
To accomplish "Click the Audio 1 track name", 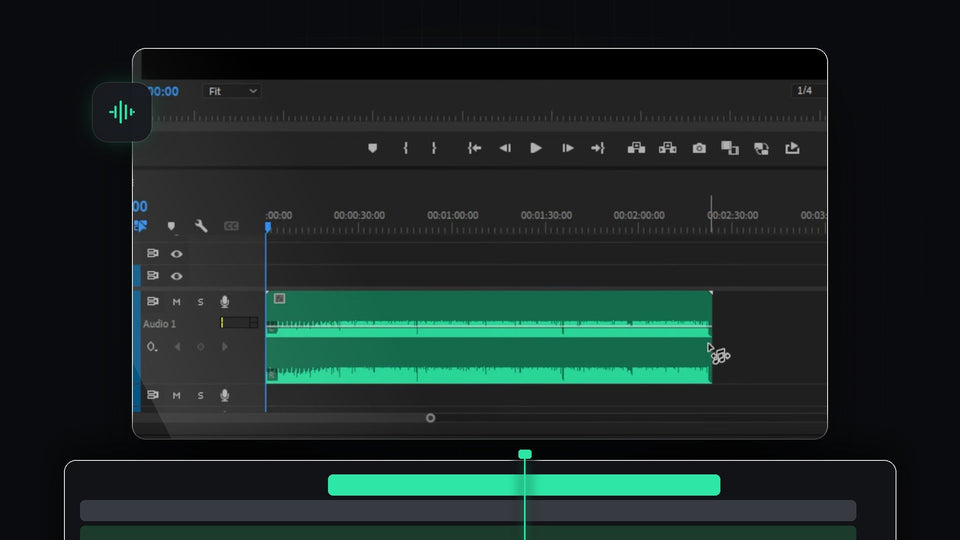I will point(159,324).
